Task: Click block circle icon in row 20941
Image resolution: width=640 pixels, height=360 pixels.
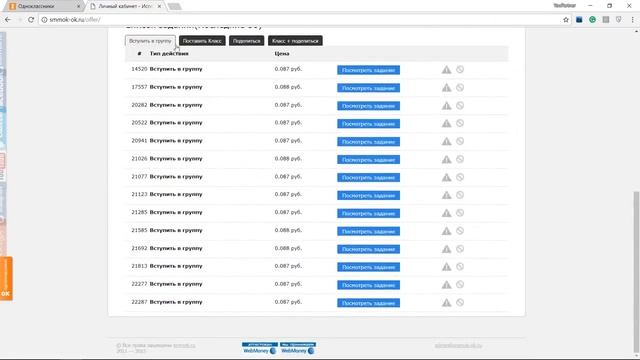Action: click(x=460, y=141)
